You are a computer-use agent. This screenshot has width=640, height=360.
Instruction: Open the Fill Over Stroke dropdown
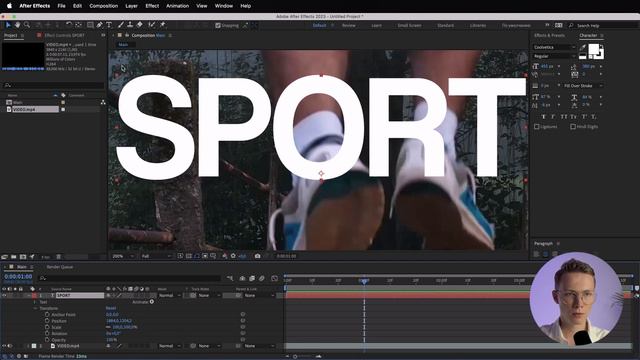(582, 86)
